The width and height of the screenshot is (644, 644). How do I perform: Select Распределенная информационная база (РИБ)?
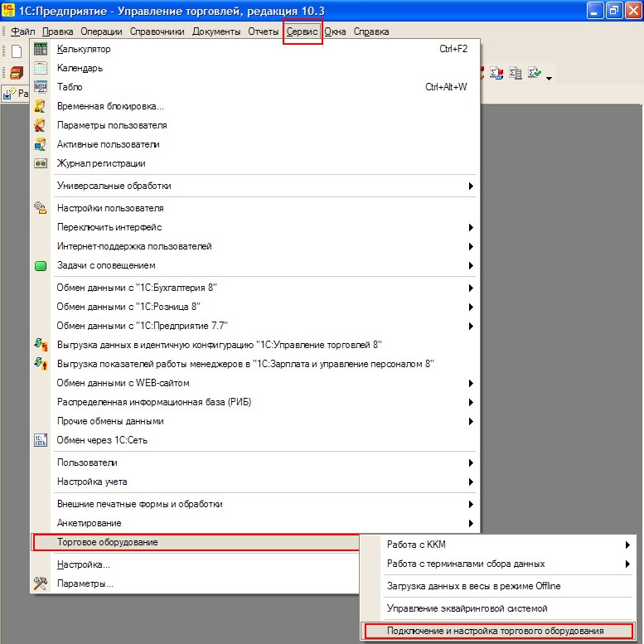point(255,402)
